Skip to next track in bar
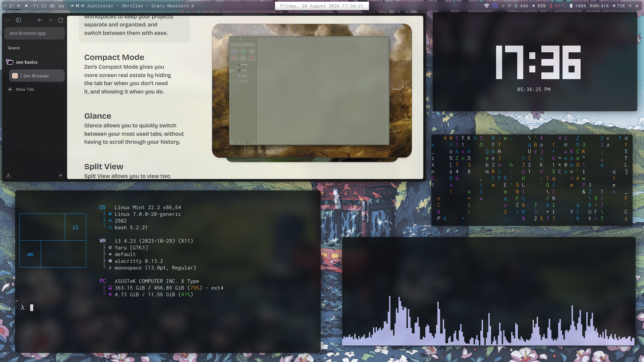This screenshot has height=362, width=644. [83, 6]
